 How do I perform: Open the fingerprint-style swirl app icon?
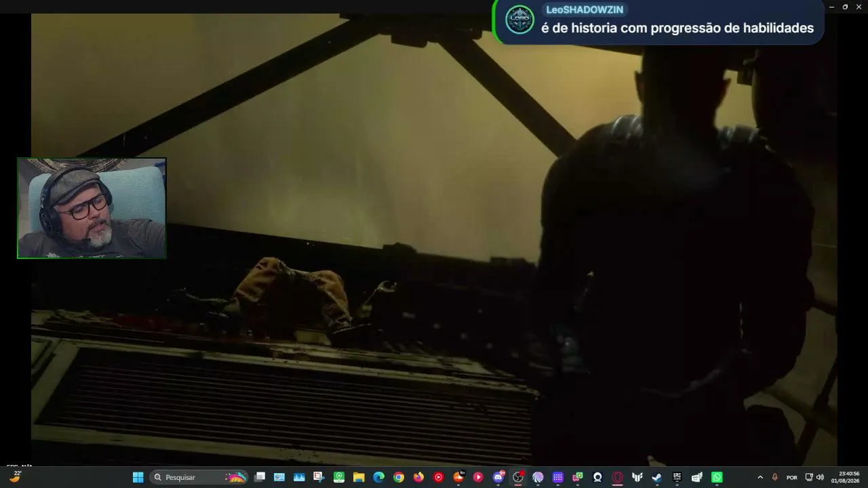pyautogui.click(x=538, y=477)
